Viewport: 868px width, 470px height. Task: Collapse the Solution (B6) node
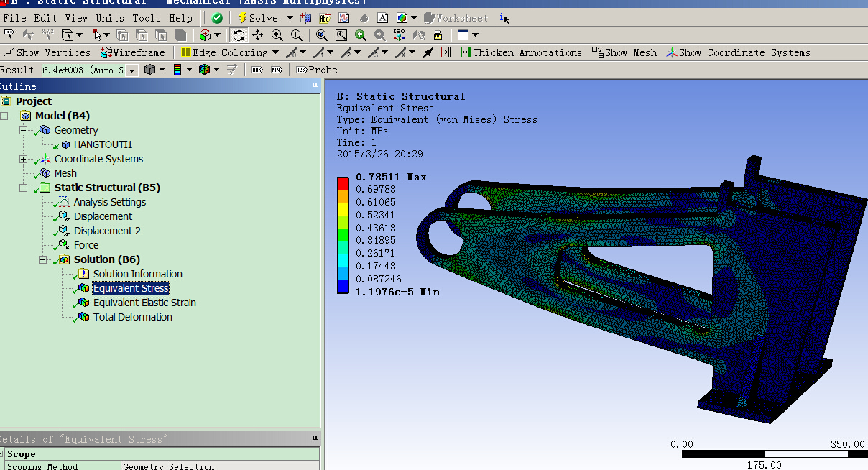click(42, 259)
